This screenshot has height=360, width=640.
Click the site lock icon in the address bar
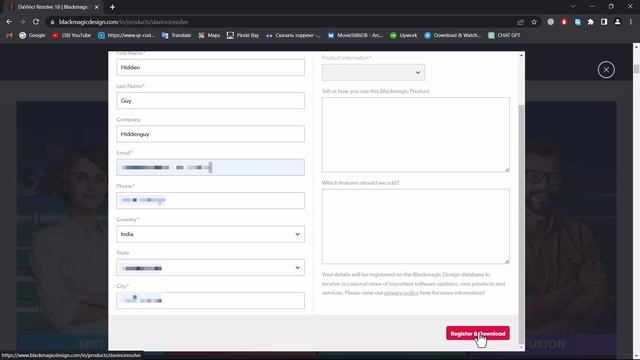(x=52, y=22)
